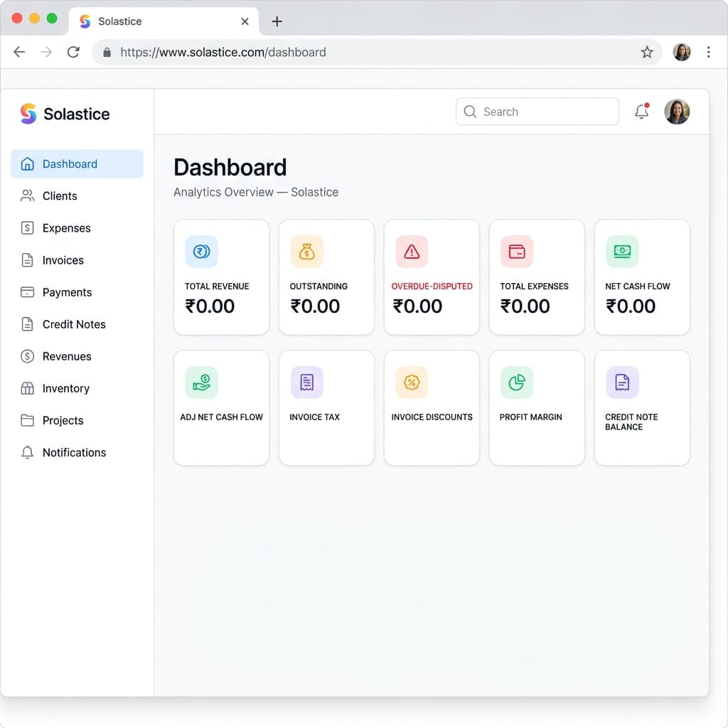The width and height of the screenshot is (728, 728).
Task: Select the NET CASH FLOW label
Action: click(x=638, y=286)
